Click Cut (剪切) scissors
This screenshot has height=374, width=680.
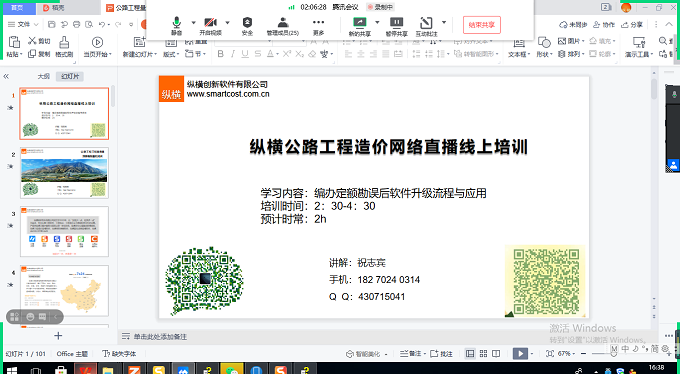coord(39,41)
